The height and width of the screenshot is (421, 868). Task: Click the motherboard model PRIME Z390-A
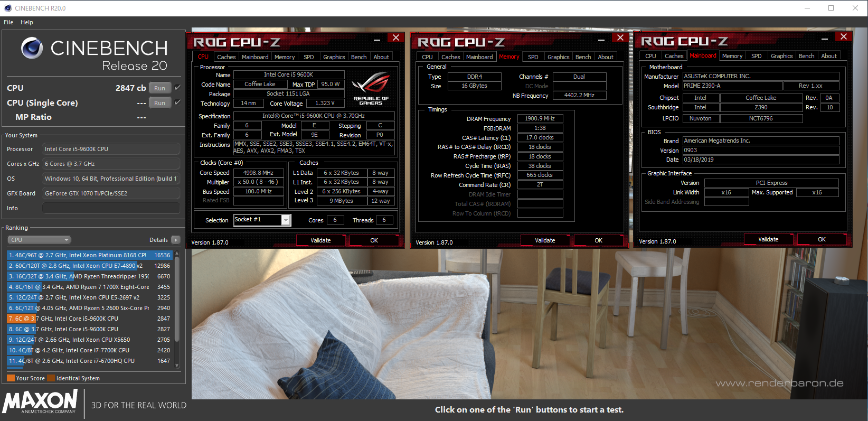[x=733, y=86]
